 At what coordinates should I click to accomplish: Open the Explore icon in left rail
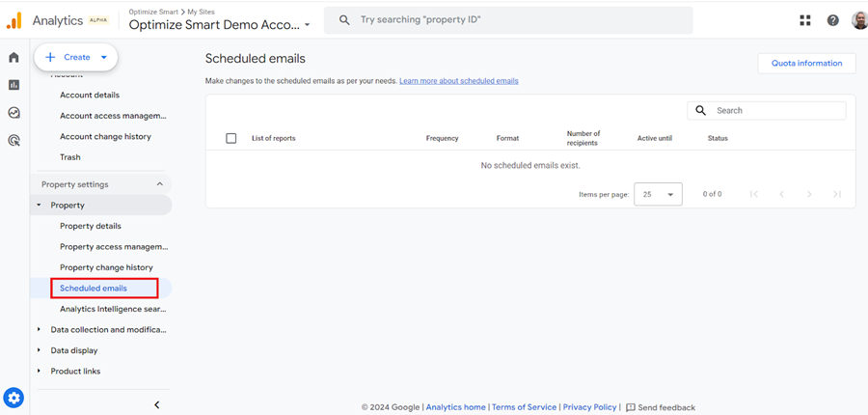[x=14, y=113]
